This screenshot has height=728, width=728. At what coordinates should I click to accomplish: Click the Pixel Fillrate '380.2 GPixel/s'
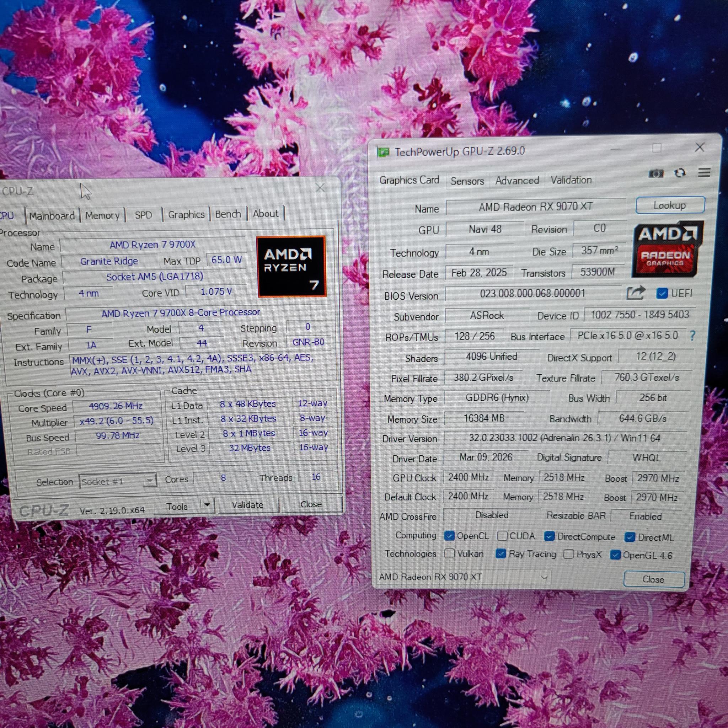(483, 377)
